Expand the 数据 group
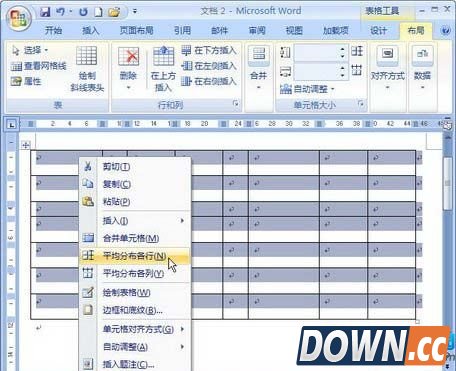 [422, 69]
